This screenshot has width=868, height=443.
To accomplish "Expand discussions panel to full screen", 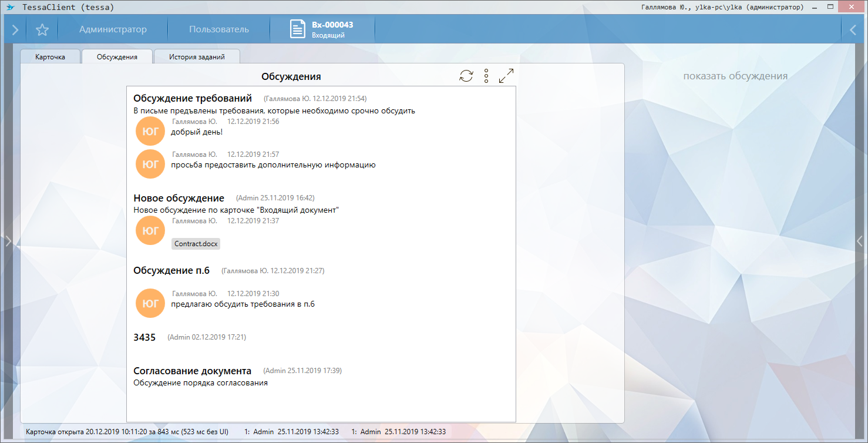I will 506,76.
